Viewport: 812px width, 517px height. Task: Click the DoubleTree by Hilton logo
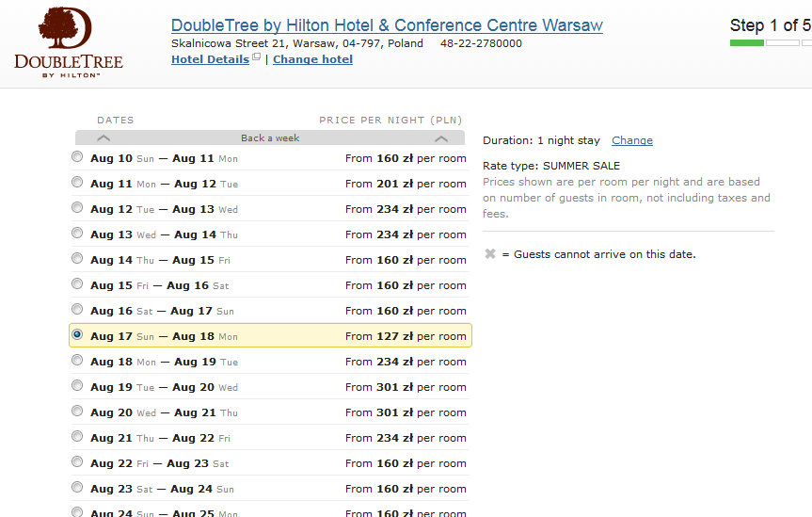[x=69, y=42]
